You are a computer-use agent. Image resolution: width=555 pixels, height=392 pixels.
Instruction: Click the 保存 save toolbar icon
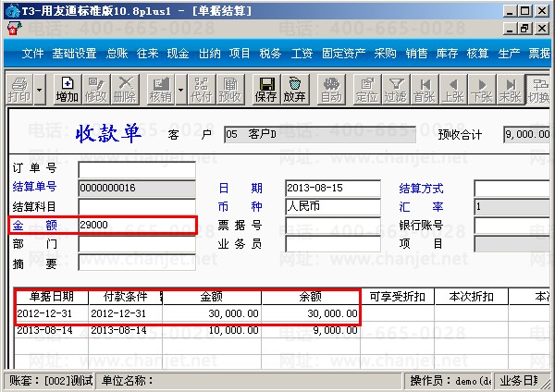click(266, 90)
